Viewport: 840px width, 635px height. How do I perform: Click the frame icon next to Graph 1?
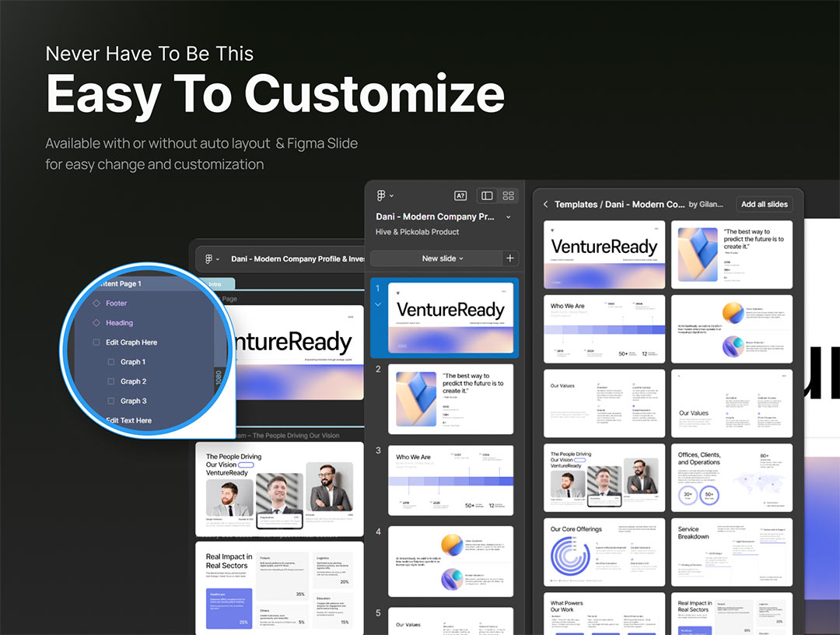[x=111, y=362]
